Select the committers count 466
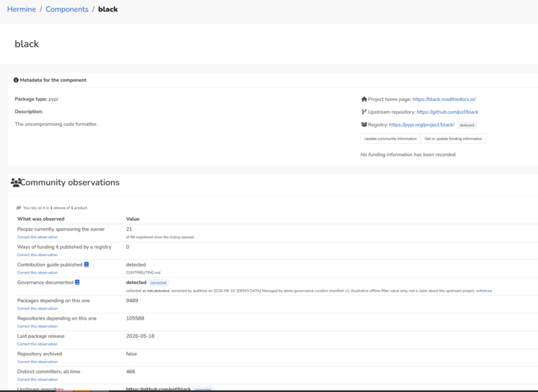538x392 pixels. 131,372
